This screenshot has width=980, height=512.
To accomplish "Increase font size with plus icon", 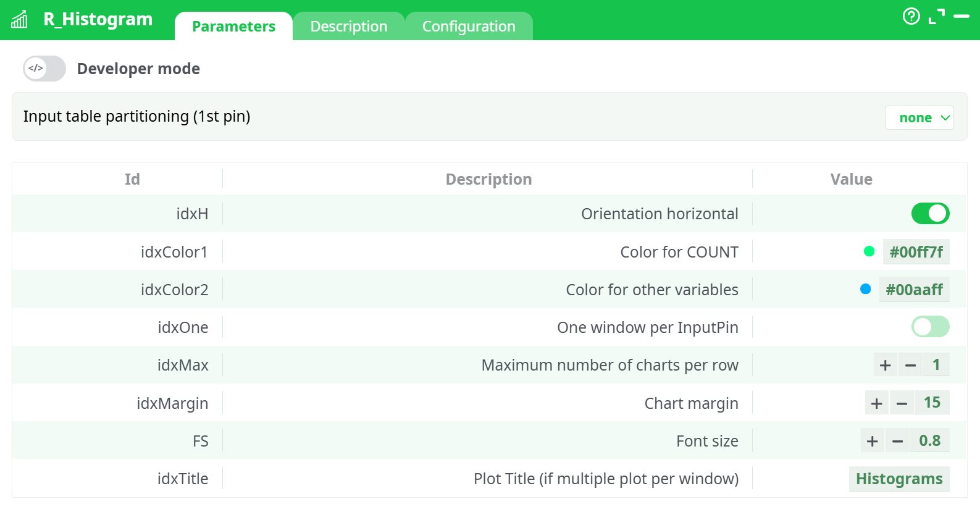I will click(x=872, y=441).
